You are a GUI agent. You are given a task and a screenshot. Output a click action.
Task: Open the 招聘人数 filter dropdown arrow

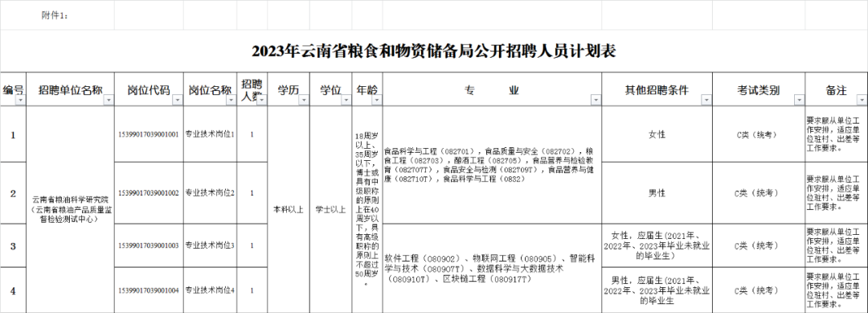262,101
